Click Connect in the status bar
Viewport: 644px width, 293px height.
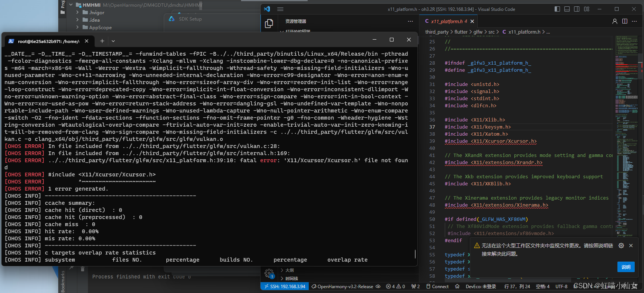coord(437,287)
